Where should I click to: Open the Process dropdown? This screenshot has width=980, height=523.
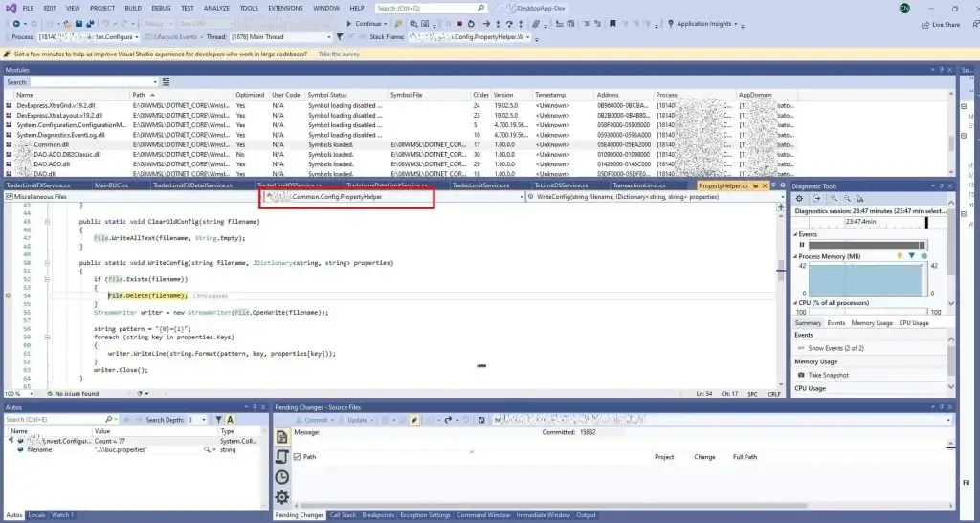point(89,37)
